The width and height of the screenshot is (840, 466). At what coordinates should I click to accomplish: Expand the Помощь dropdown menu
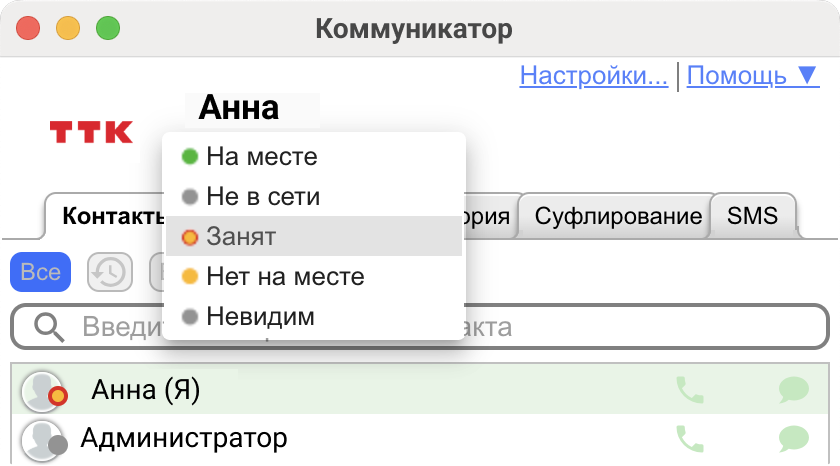point(753,76)
